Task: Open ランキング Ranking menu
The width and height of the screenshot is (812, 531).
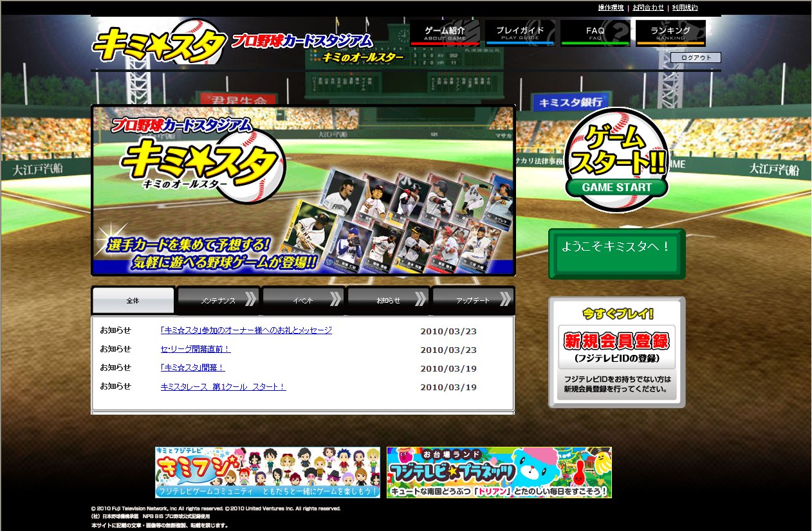Action: tap(670, 33)
